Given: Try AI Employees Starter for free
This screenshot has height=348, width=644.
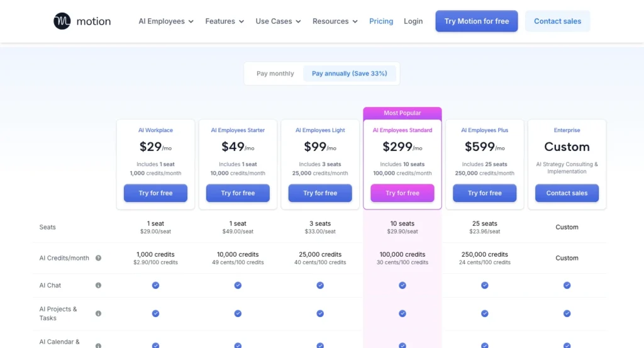Looking at the screenshot, I should [x=238, y=193].
